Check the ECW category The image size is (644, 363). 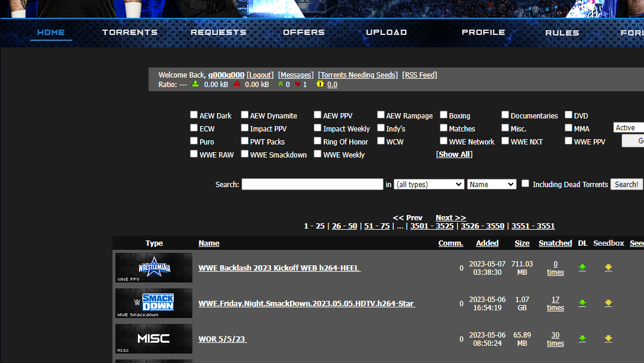coord(194,128)
